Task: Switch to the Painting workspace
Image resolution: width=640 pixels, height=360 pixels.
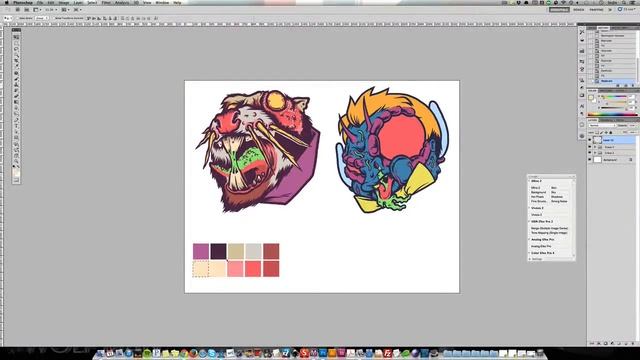Action: coord(596,9)
